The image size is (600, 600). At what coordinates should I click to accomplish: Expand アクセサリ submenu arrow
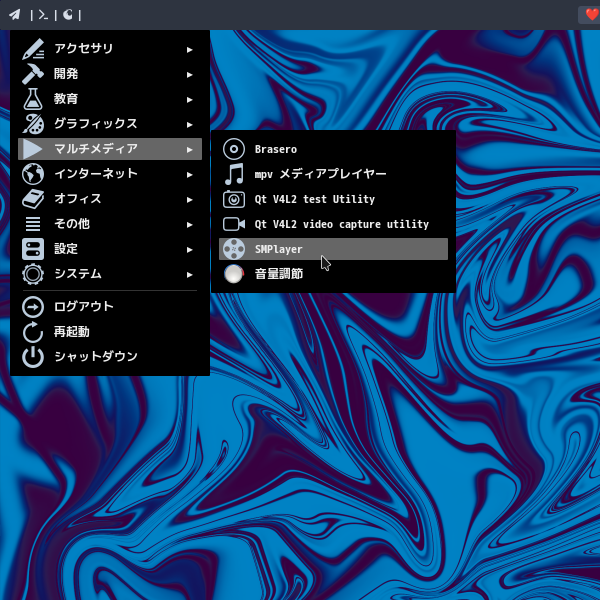pyautogui.click(x=189, y=49)
